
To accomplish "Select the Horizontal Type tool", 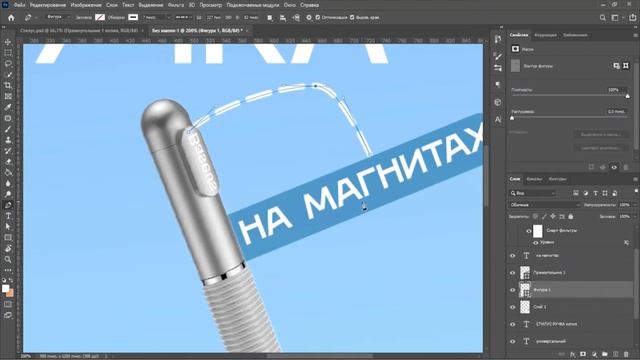I will click(x=8, y=216).
